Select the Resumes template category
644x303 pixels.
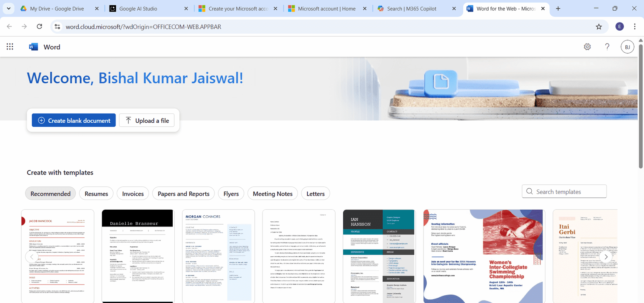point(96,194)
